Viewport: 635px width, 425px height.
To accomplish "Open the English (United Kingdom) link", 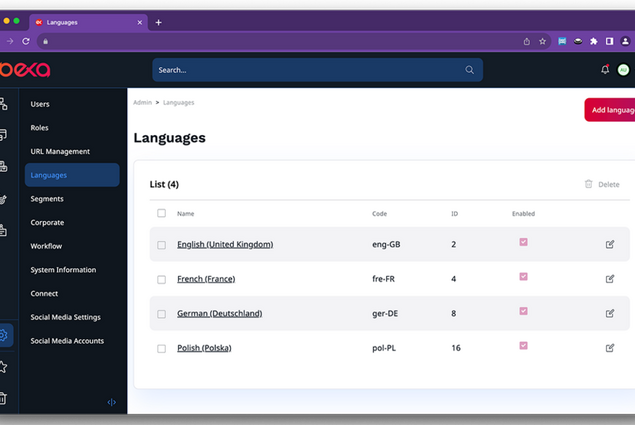I will 225,244.
